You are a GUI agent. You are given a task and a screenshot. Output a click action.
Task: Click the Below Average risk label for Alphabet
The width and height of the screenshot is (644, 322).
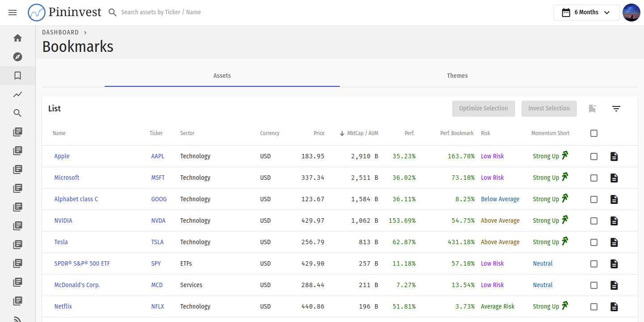500,199
